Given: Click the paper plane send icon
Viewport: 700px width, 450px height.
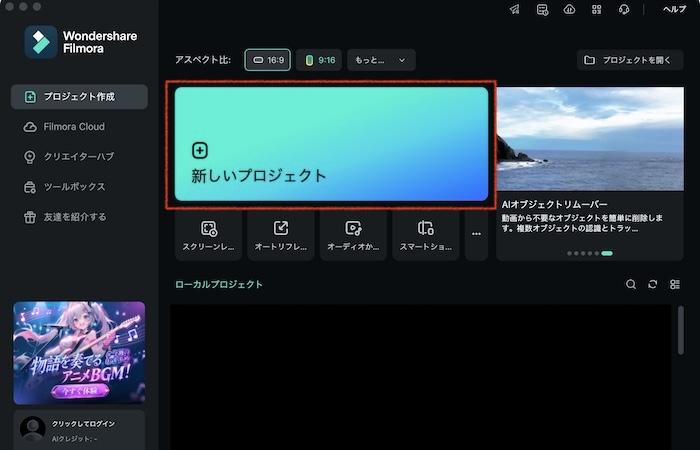Looking at the screenshot, I should (x=515, y=10).
